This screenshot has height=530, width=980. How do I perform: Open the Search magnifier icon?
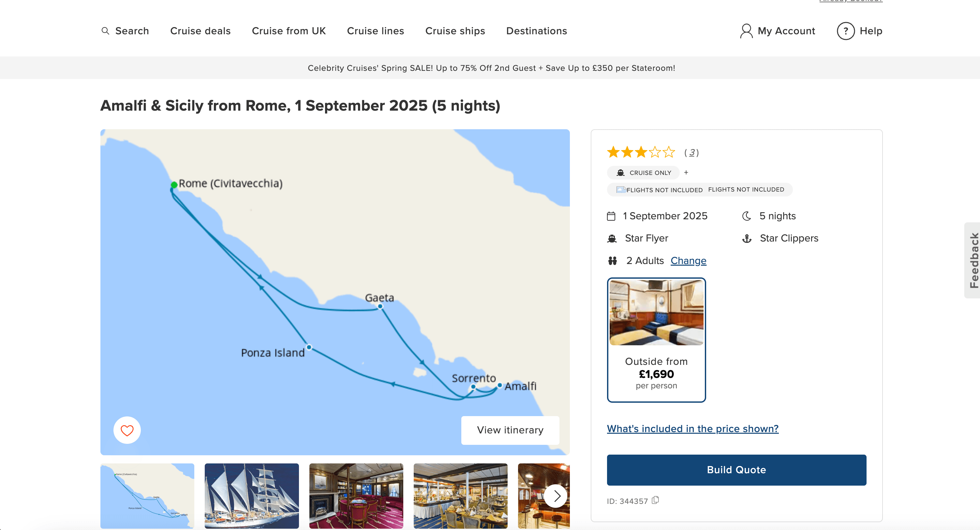[x=105, y=31]
